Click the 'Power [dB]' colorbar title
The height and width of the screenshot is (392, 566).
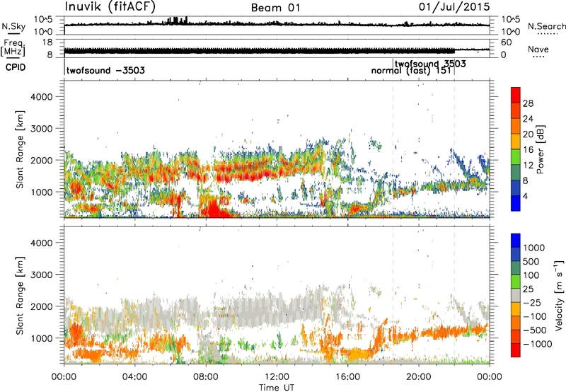541,149
